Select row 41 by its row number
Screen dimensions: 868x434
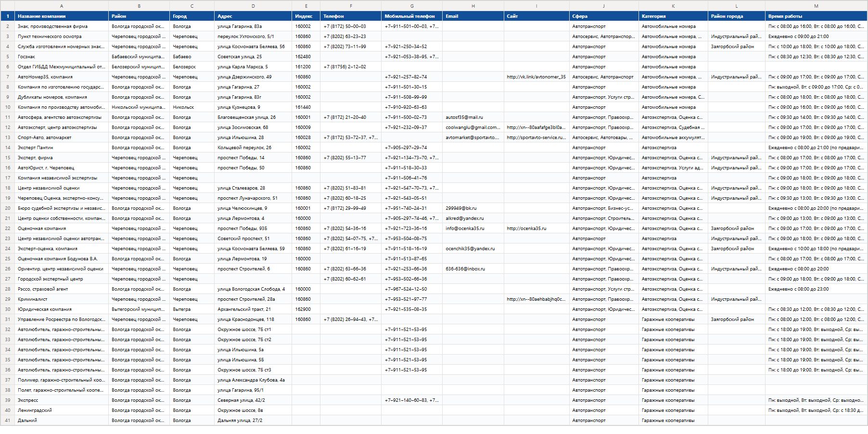8,421
